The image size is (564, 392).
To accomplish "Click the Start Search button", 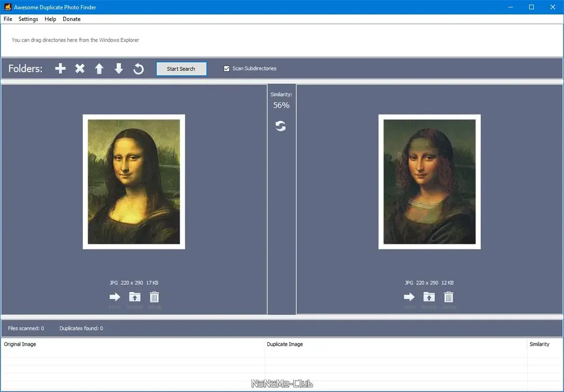I will tap(181, 69).
